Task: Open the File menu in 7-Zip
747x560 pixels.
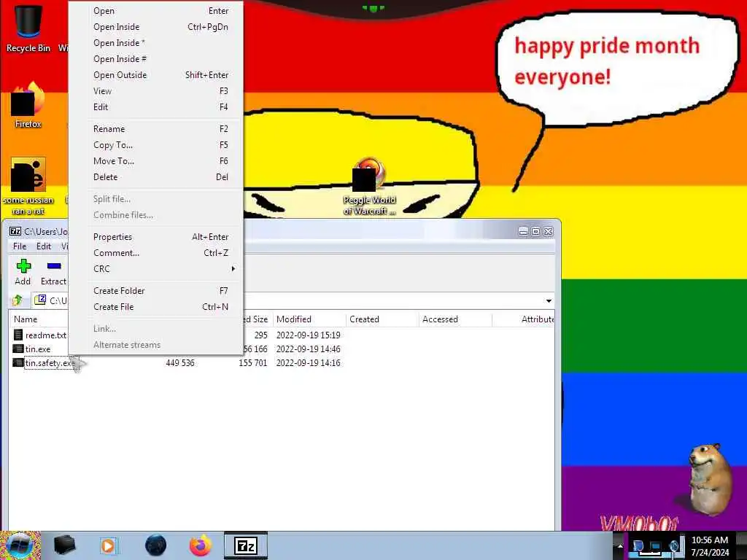Action: [20, 246]
